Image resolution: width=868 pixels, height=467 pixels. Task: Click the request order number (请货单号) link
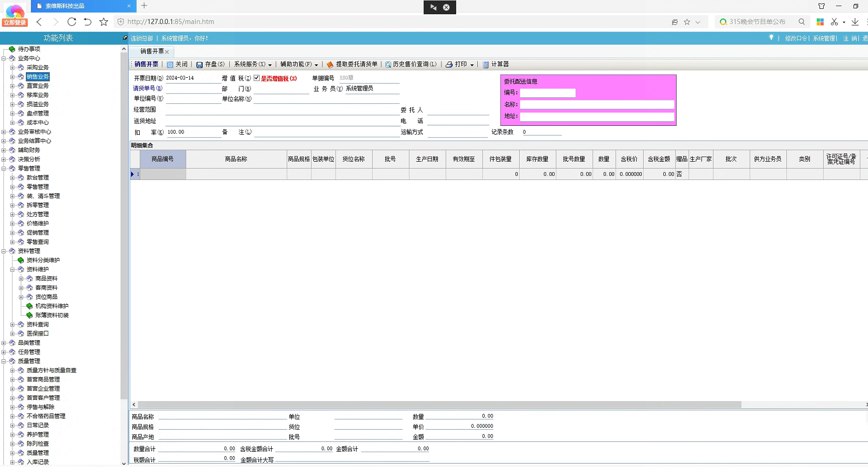pyautogui.click(x=147, y=88)
